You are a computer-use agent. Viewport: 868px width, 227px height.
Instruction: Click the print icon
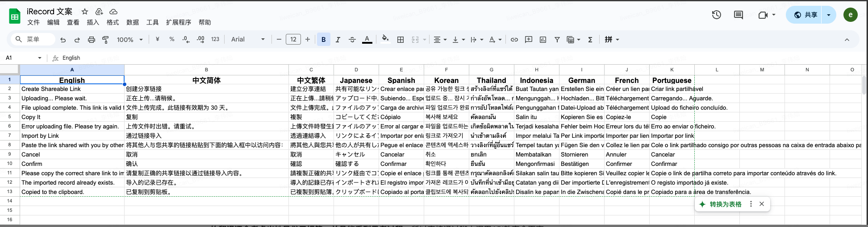coord(92,40)
